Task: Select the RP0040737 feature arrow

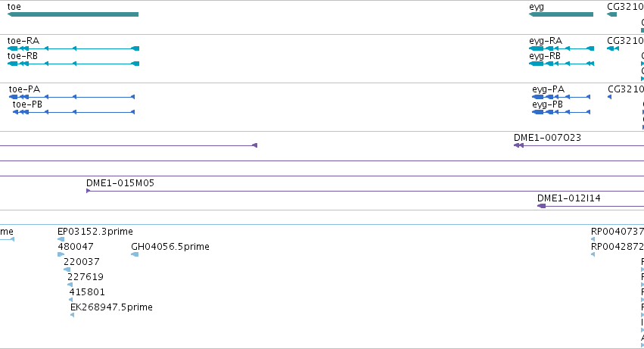Action: pyautogui.click(x=593, y=239)
